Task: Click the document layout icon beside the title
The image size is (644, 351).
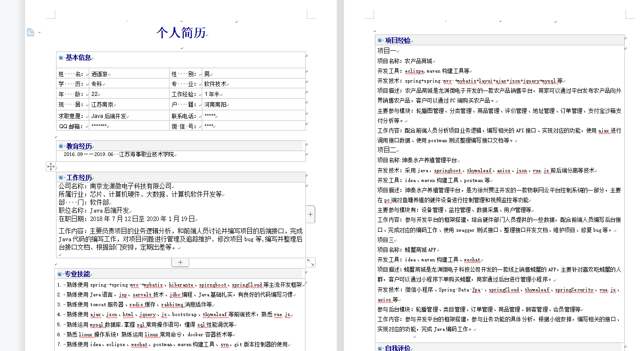Action: click(30, 32)
